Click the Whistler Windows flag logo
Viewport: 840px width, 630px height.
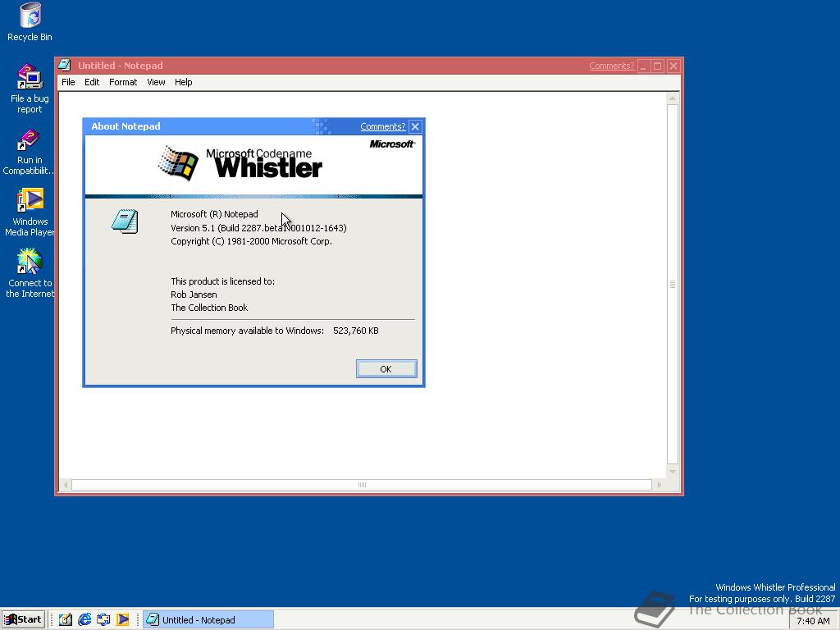[178, 163]
